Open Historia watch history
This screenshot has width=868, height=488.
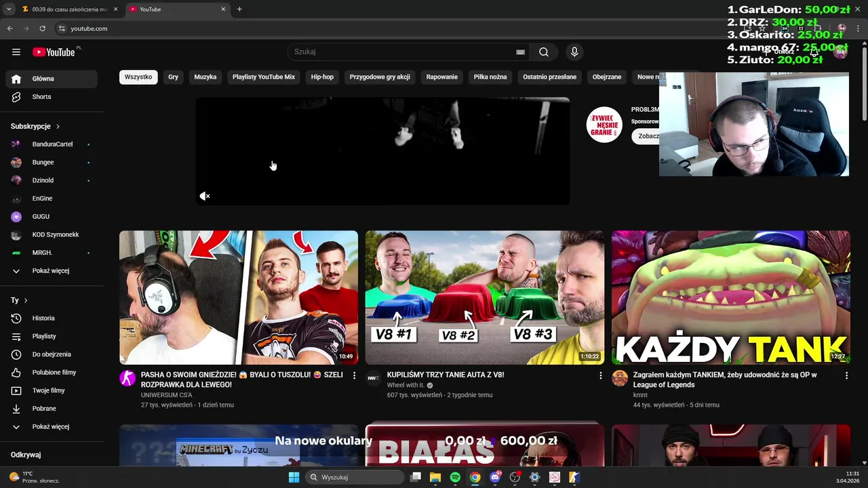[x=52, y=319]
